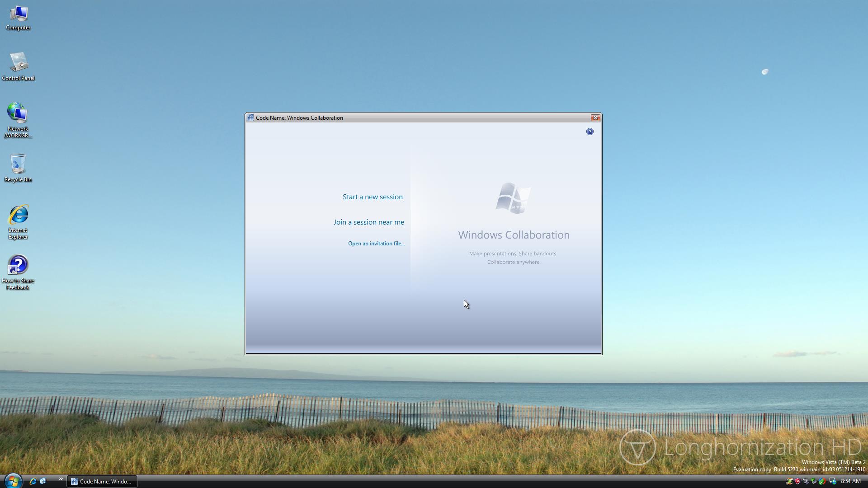Click the 8:54 AM taskbar clock
Viewport: 868px width, 488px height.
tap(850, 481)
